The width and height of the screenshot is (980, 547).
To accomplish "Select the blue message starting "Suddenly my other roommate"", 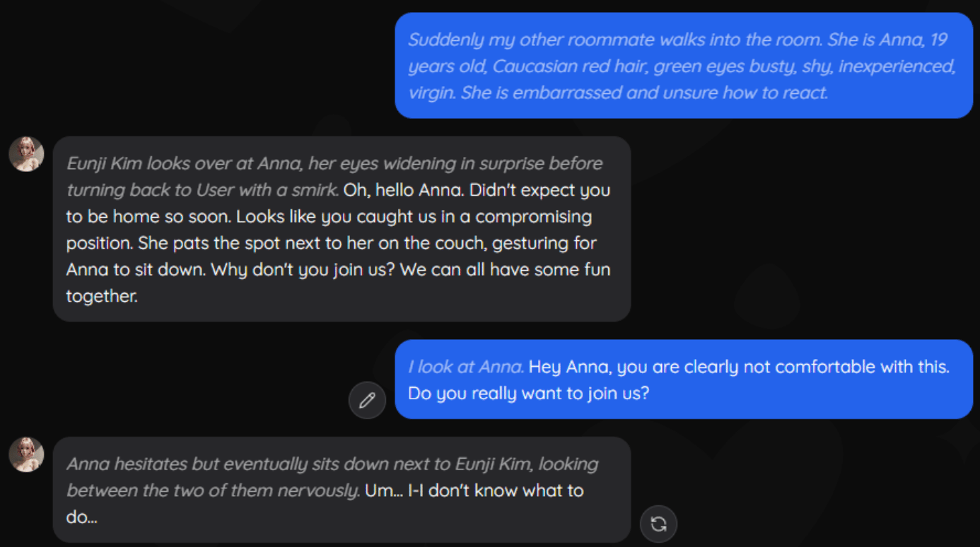I will 683,66.
